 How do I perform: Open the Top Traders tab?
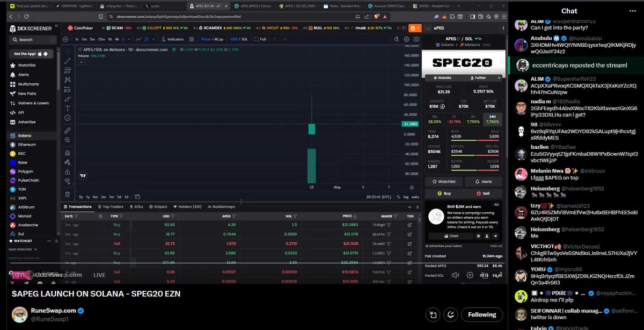[110, 207]
